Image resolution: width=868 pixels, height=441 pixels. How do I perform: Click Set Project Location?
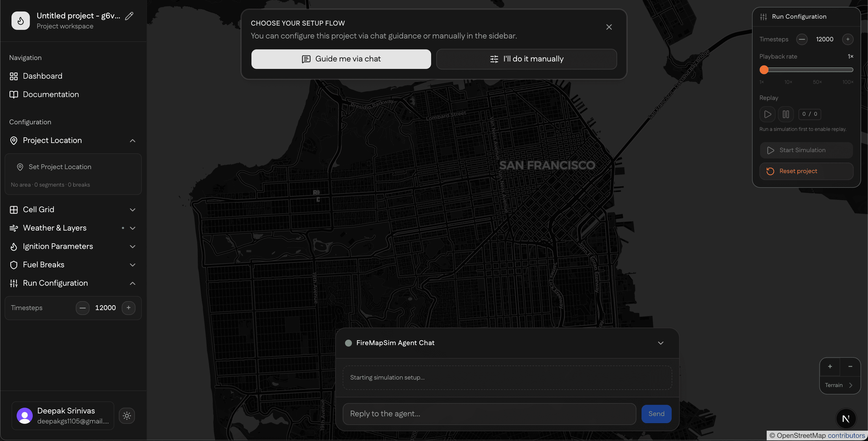tap(60, 167)
